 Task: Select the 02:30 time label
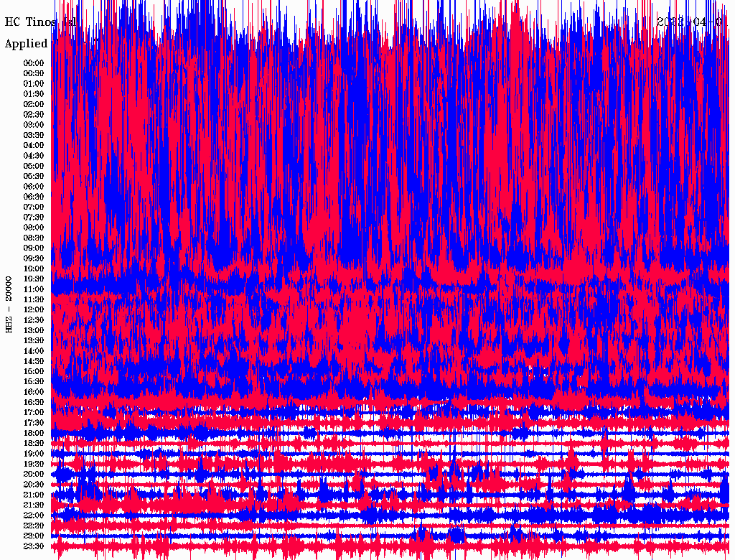click(x=34, y=114)
